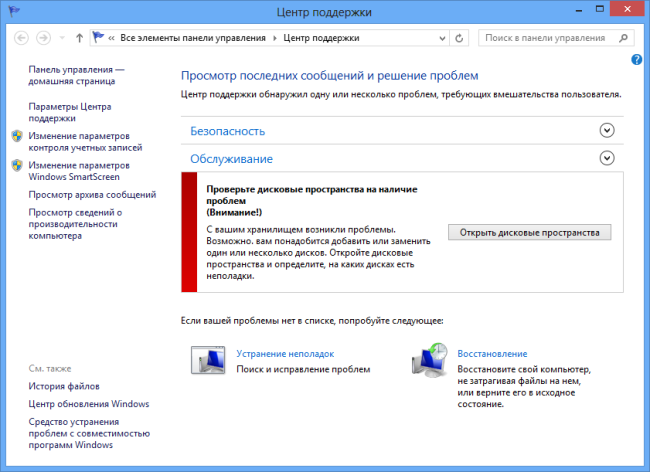Collapse the Обслуживание section chevron
Screen dimensions: 650x472
607,158
